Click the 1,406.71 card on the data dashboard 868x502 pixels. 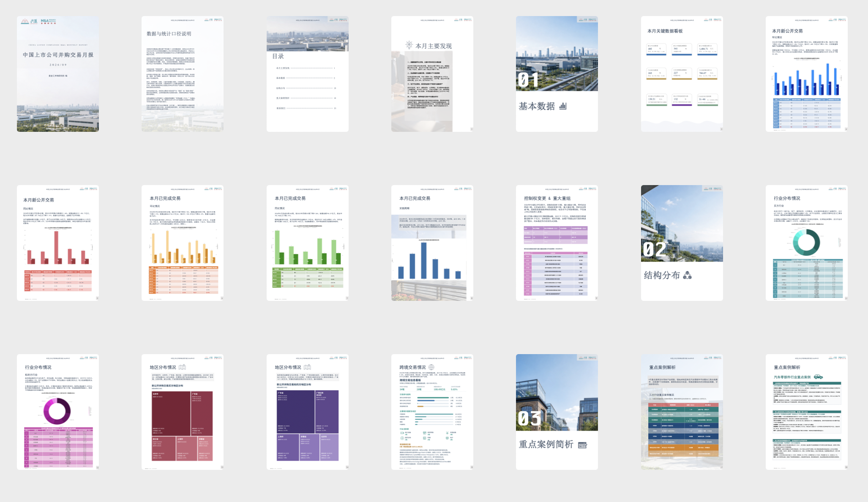(x=707, y=49)
